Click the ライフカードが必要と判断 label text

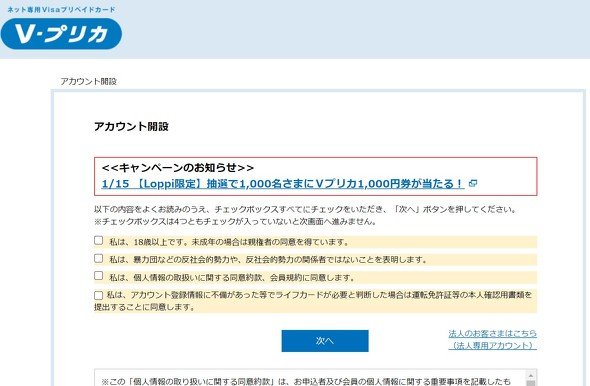tap(313, 301)
